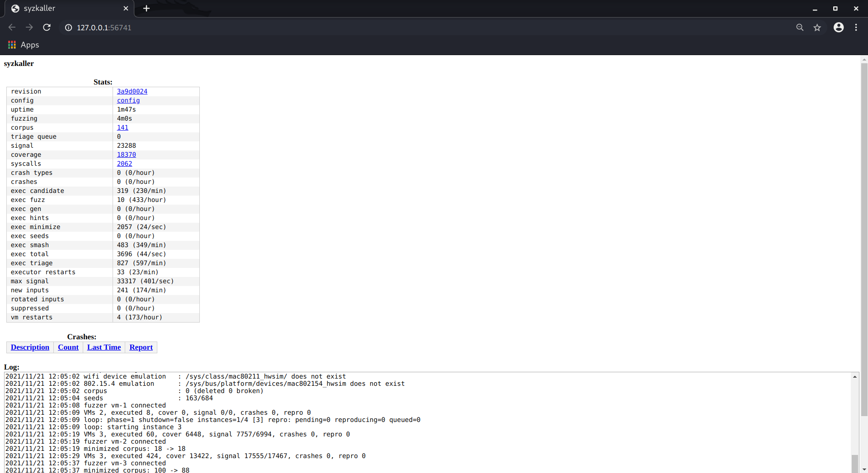Click the log box scroll-up arrow
The width and height of the screenshot is (868, 473).
tap(854, 377)
